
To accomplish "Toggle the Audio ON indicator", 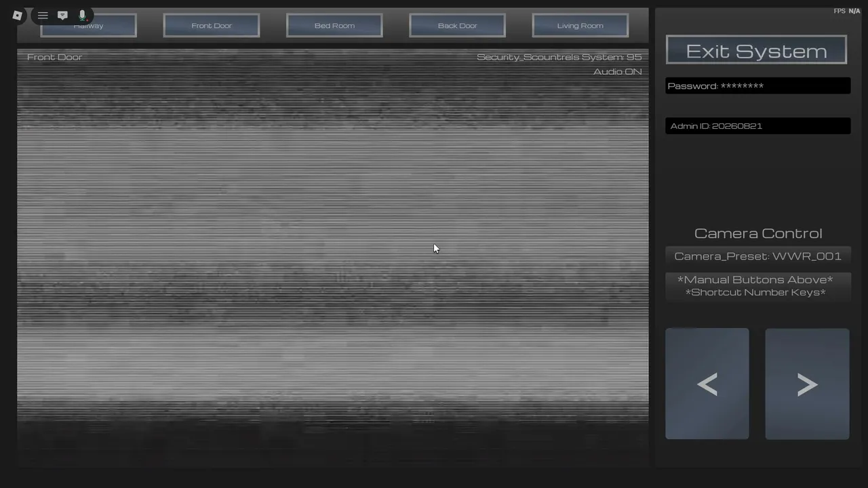I will (x=617, y=72).
